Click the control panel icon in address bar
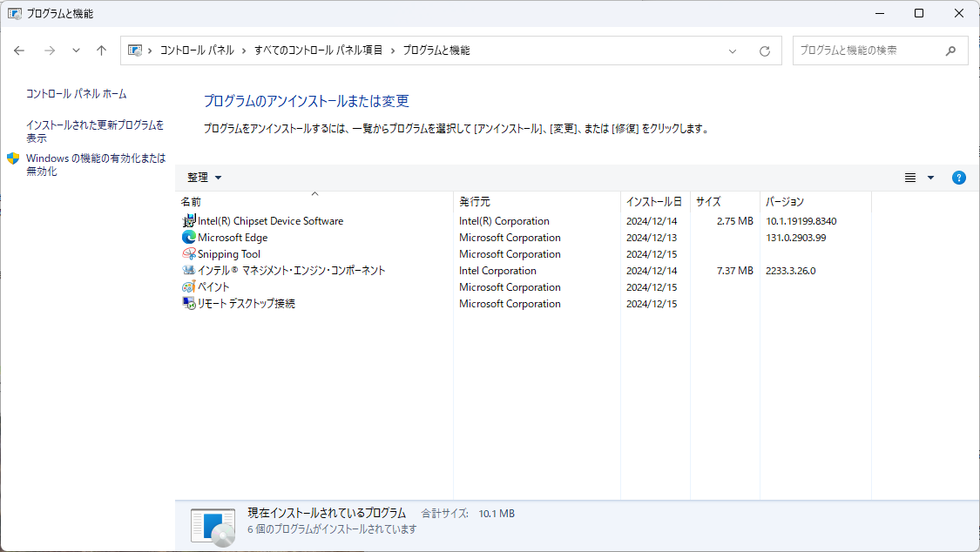980x552 pixels. (x=134, y=50)
